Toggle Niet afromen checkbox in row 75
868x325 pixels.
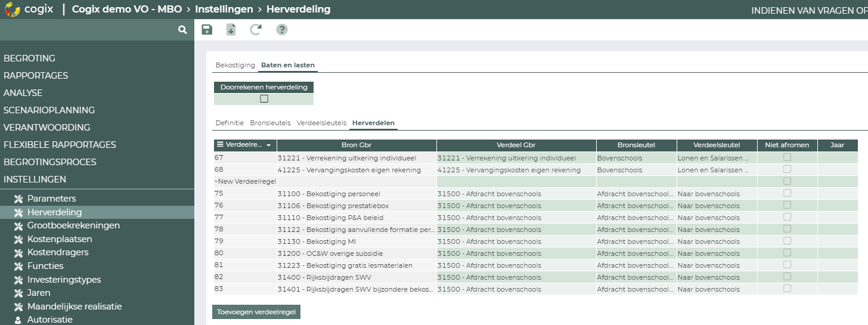787,193
